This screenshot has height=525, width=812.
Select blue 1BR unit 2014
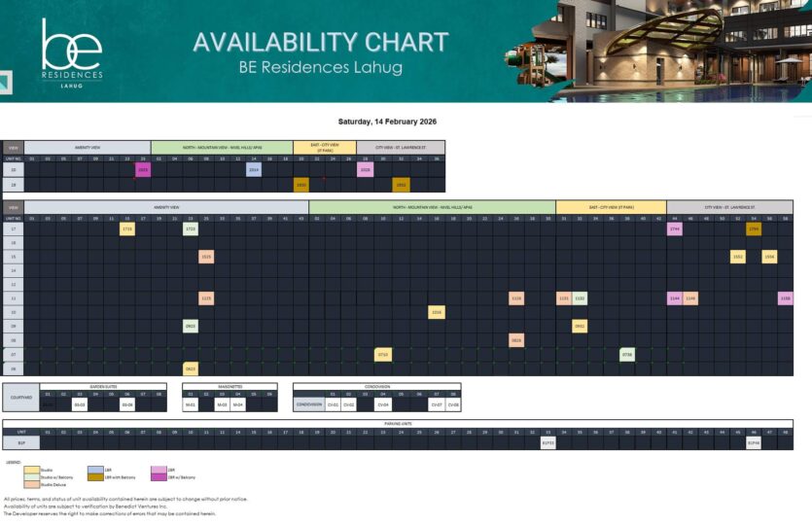(x=254, y=170)
